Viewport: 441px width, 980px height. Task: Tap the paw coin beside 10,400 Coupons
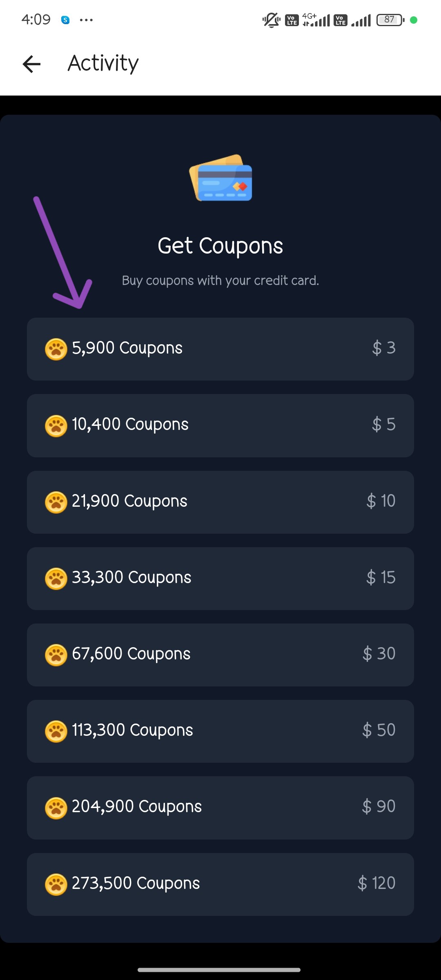point(56,425)
